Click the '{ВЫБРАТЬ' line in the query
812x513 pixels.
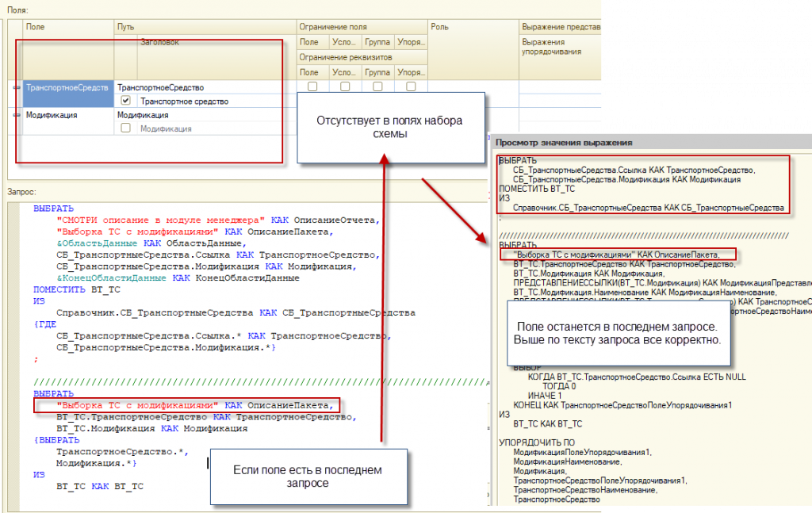[x=56, y=440]
